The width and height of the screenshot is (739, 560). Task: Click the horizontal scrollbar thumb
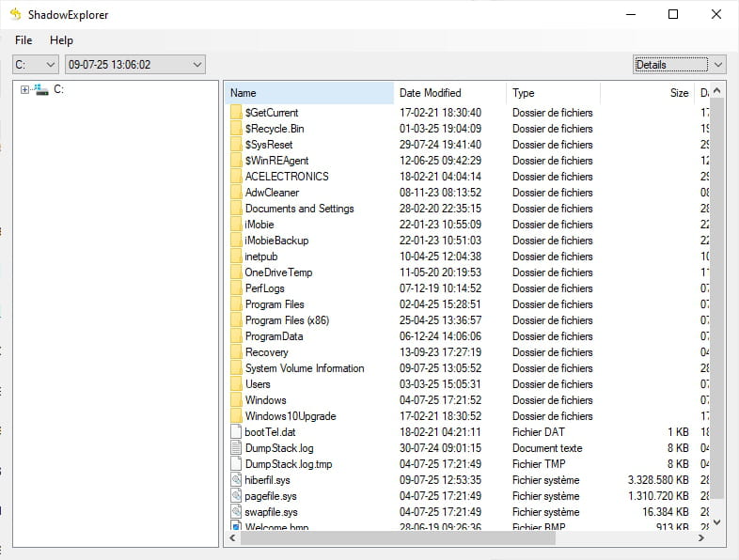398,537
